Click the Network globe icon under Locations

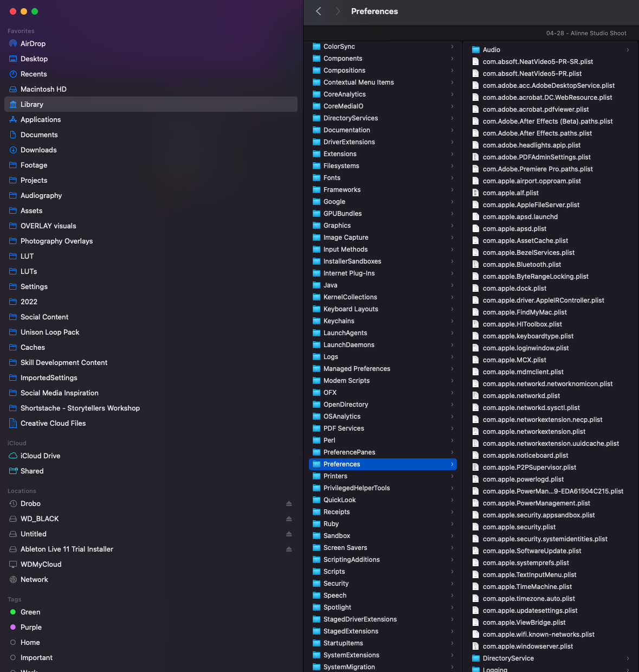coord(13,579)
